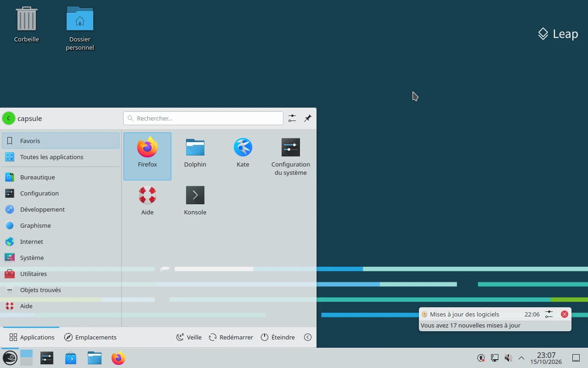The height and width of the screenshot is (368, 588).
Task: Open the Bureautique category
Action: click(61, 177)
